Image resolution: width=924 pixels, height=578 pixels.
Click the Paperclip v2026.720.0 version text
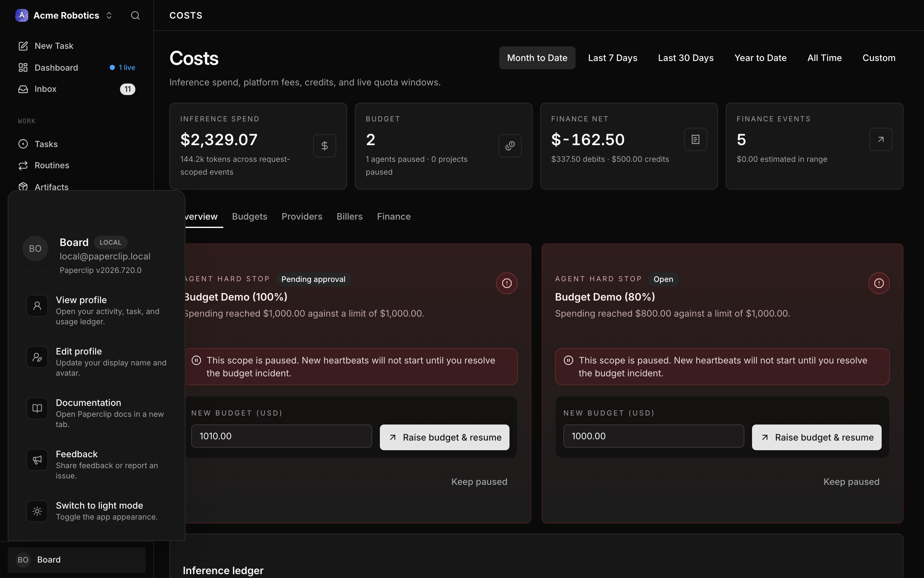pyautogui.click(x=100, y=270)
